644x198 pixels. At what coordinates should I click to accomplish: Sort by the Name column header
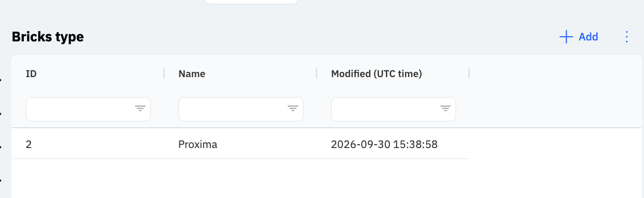pyautogui.click(x=192, y=74)
